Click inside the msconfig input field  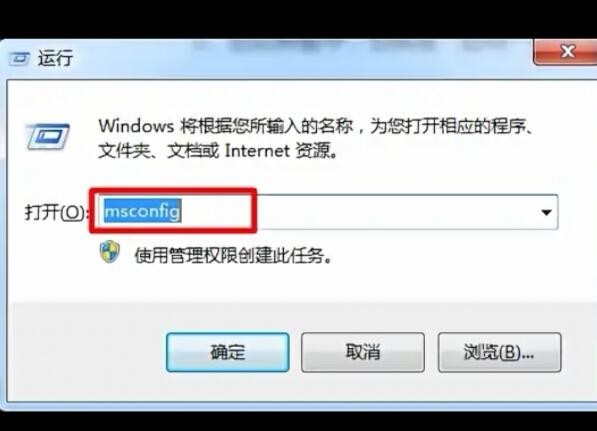point(327,212)
